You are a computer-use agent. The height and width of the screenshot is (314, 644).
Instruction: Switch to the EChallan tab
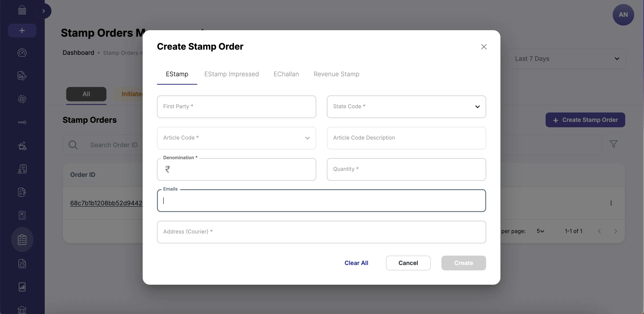coord(286,74)
